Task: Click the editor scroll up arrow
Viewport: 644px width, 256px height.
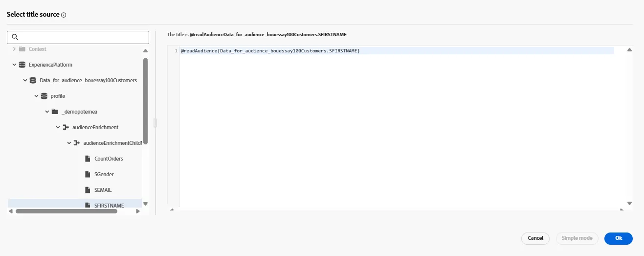Action: coord(629,50)
